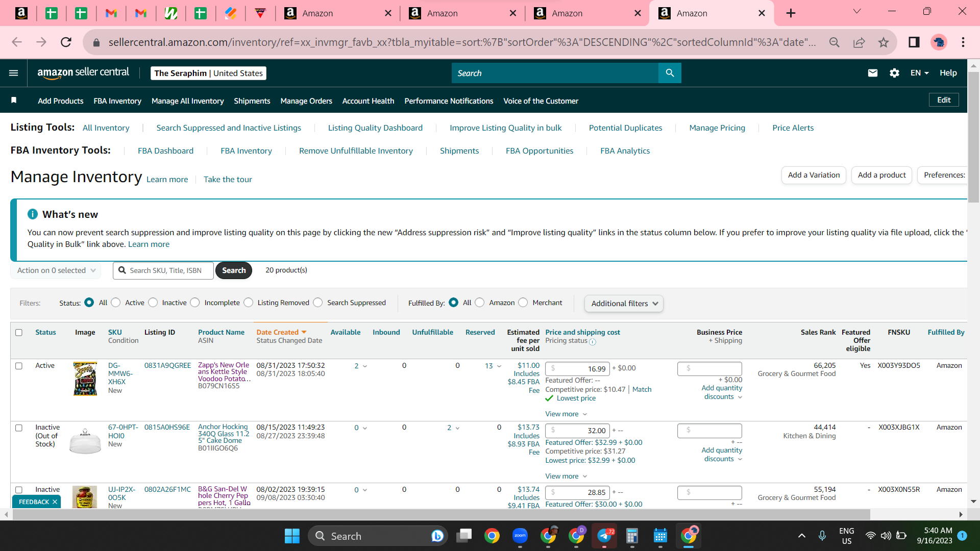Viewport: 980px width, 551px height.
Task: Open the Additional filters dropdown
Action: [624, 304]
